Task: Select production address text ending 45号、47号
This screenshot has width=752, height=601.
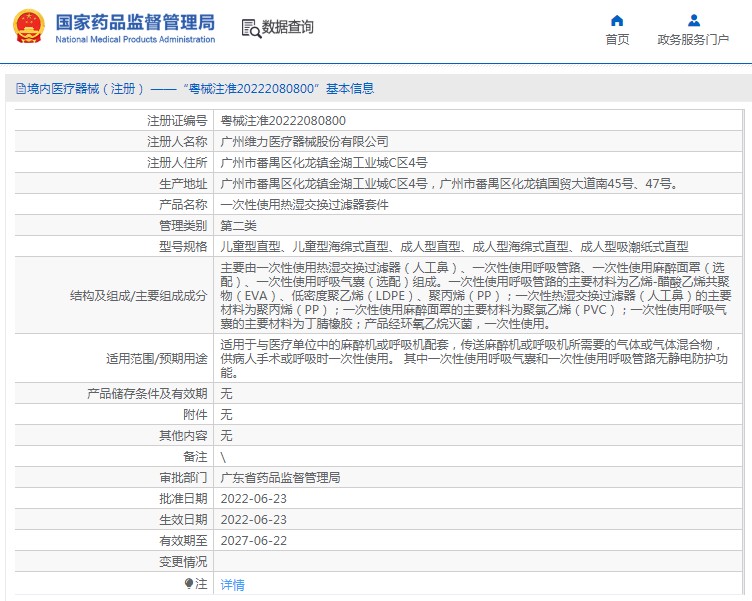Action: click(449, 184)
